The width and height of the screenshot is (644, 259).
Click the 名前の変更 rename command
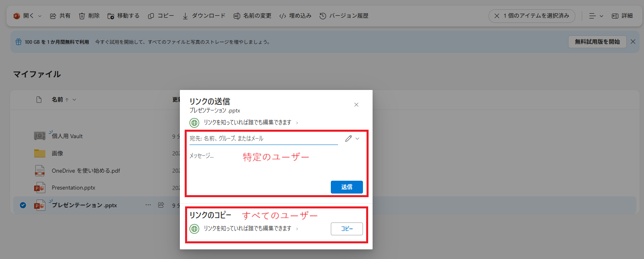253,16
